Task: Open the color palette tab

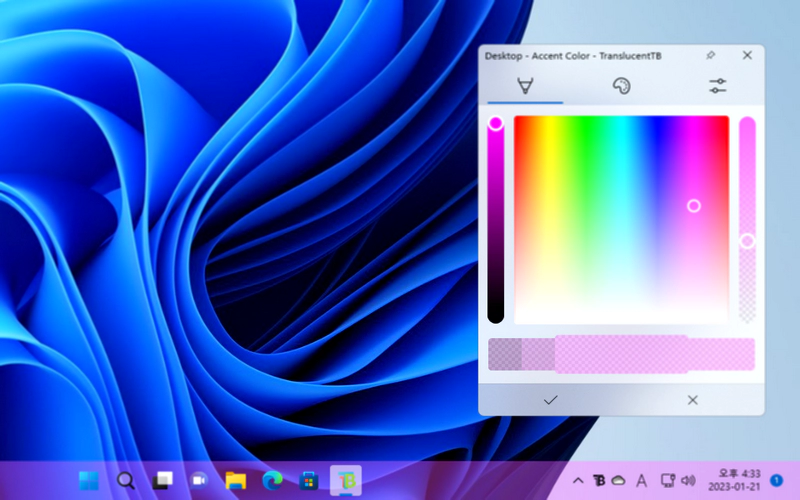Action: 621,87
